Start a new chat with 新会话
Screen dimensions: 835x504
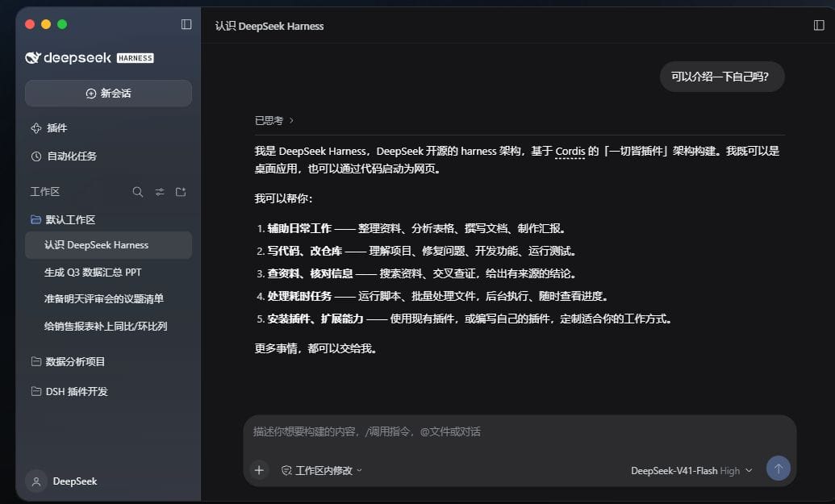pyautogui.click(x=109, y=93)
